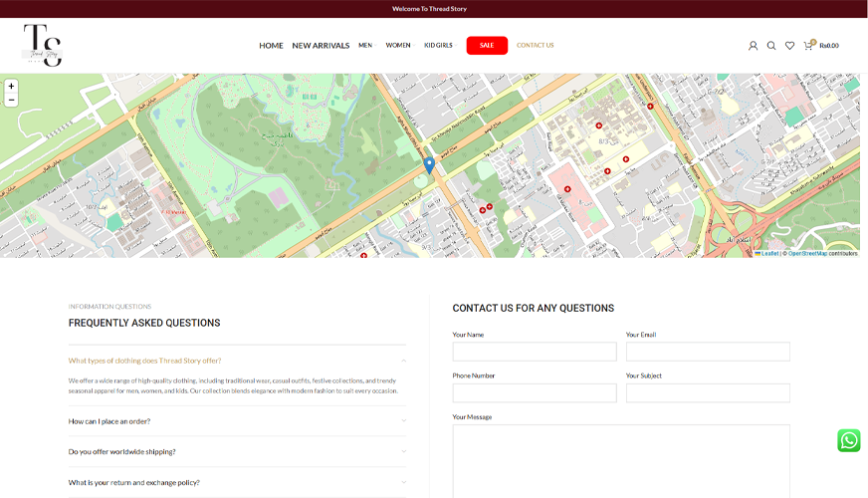Click the search magnifier icon
This screenshot has width=868, height=498.
(x=771, y=46)
